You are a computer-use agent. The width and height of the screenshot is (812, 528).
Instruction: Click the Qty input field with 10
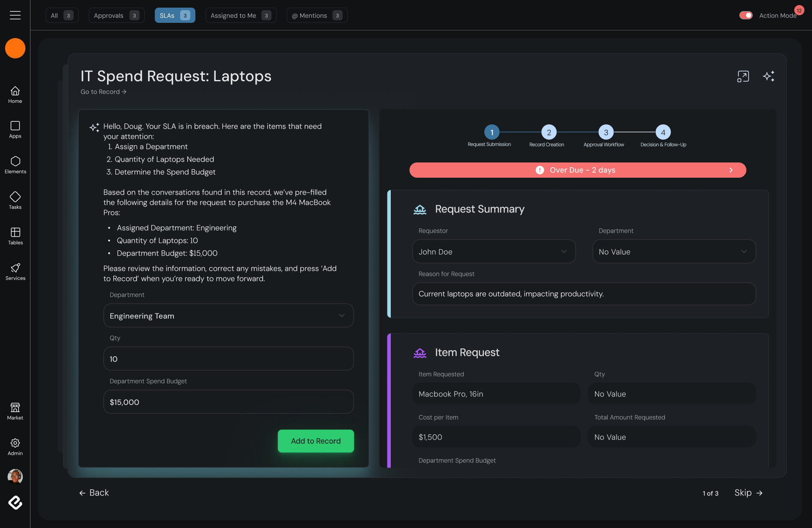click(x=228, y=359)
